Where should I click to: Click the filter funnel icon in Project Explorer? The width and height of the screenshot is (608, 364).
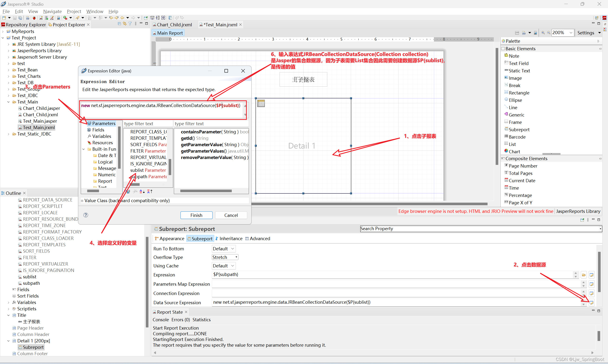(130, 24)
